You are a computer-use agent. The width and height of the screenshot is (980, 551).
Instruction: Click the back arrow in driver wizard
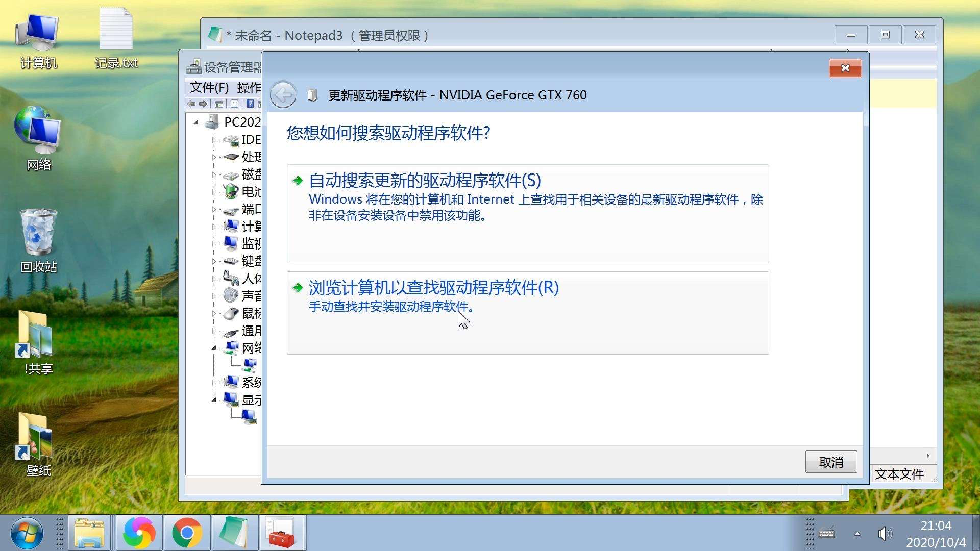pyautogui.click(x=283, y=95)
